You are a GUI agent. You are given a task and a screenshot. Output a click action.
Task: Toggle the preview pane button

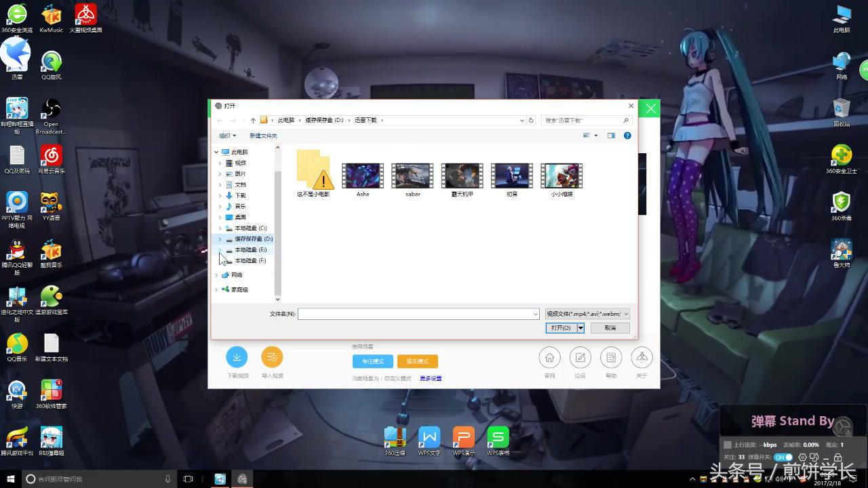[x=611, y=136]
